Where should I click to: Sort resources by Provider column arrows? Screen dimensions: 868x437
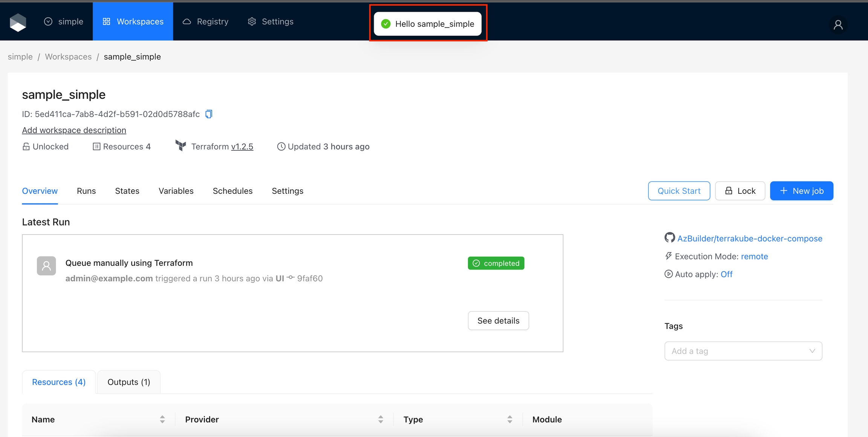click(381, 419)
